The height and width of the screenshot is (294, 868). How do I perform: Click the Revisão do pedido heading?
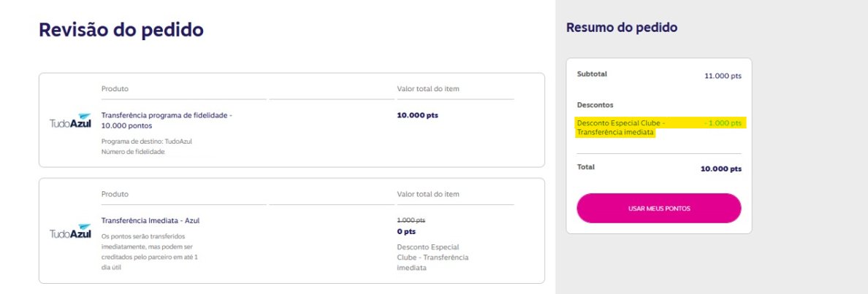pos(121,29)
